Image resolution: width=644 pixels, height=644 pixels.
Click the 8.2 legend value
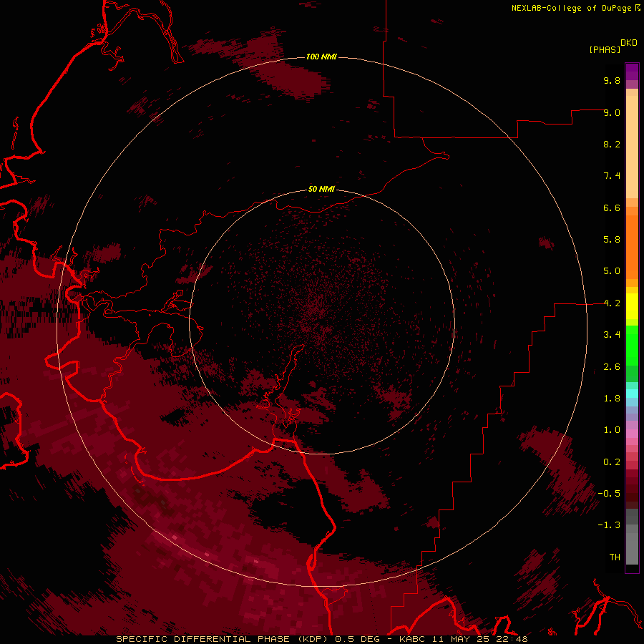tap(612, 144)
